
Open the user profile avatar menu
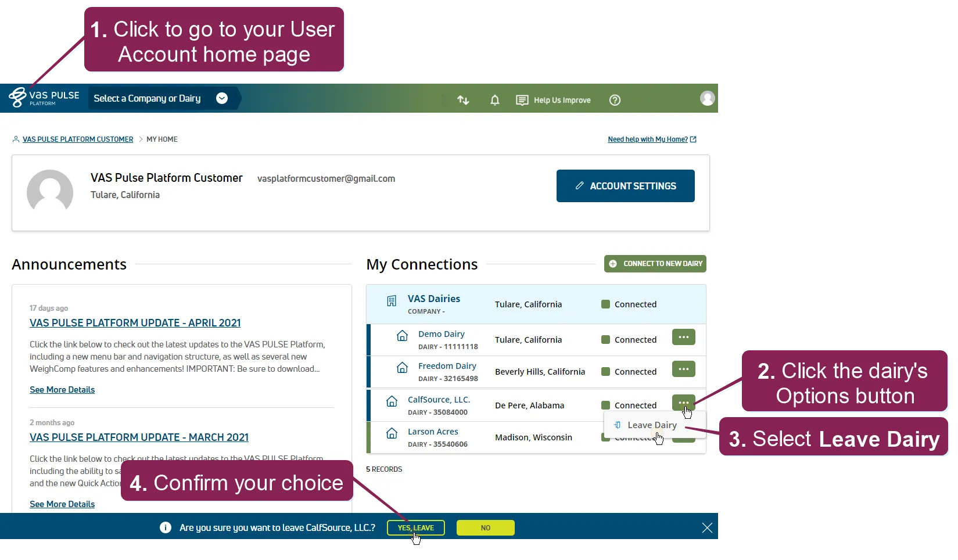[707, 98]
